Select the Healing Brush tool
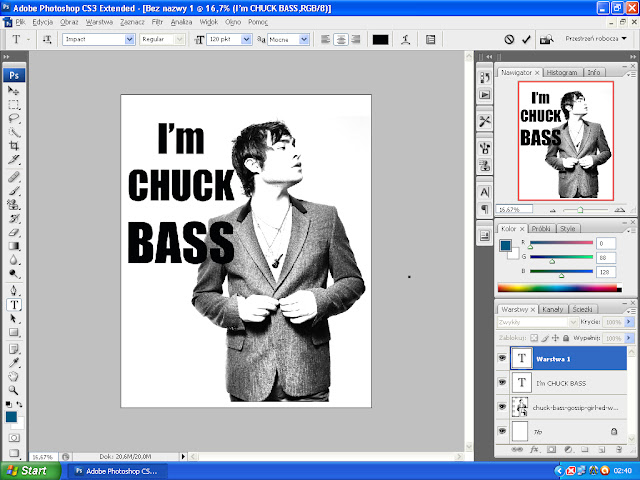Image resolution: width=640 pixels, height=480 pixels. pyautogui.click(x=13, y=177)
